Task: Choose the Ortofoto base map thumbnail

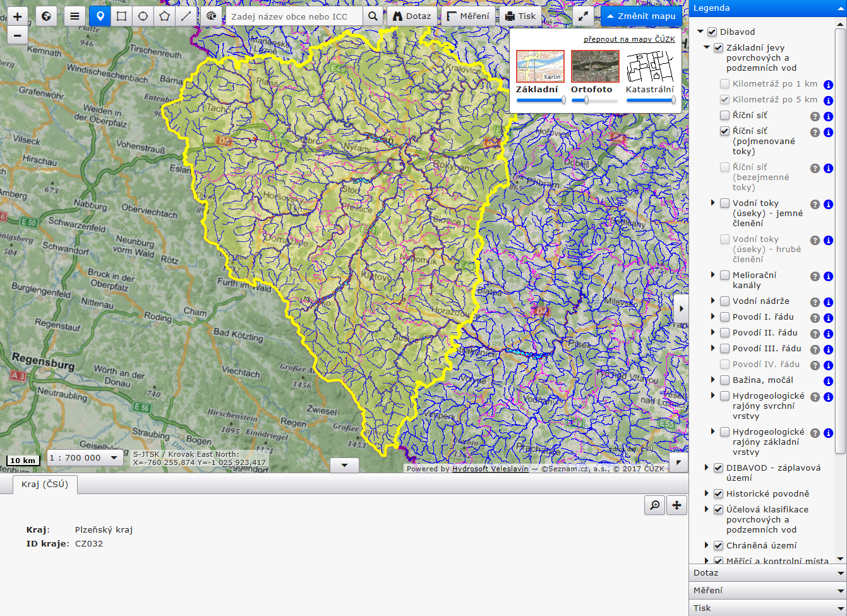Action: pyautogui.click(x=595, y=66)
